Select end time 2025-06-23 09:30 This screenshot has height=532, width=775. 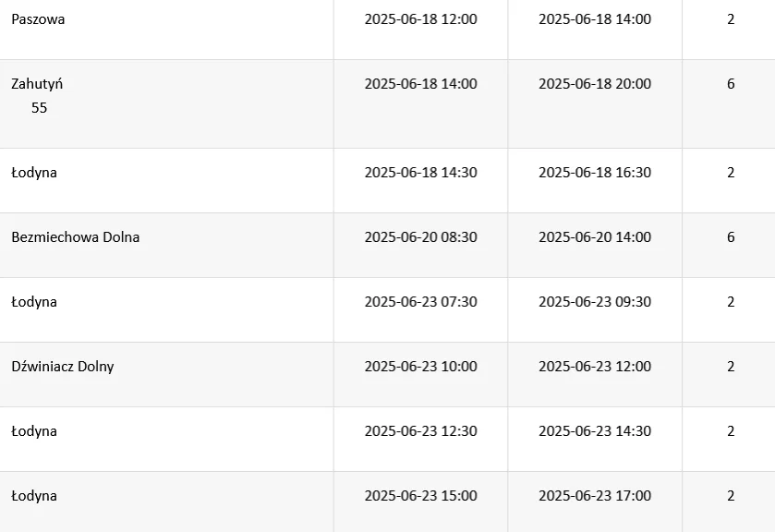pyautogui.click(x=594, y=302)
